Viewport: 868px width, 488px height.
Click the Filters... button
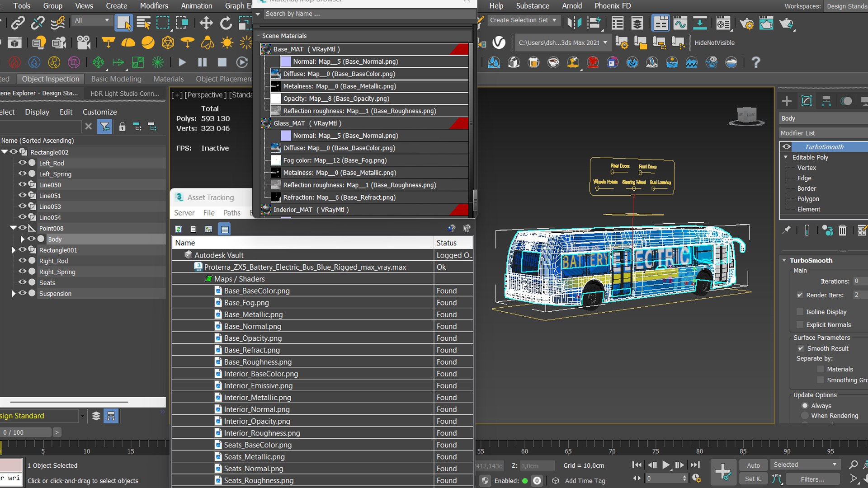click(812, 479)
